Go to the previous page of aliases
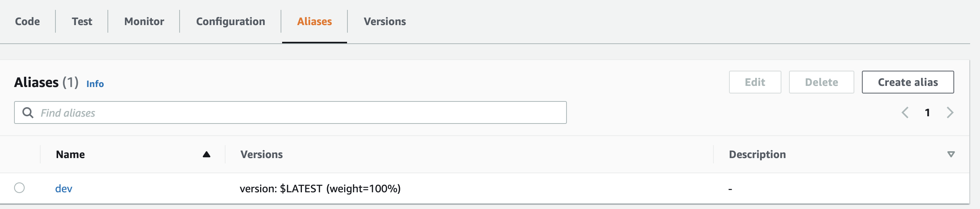 point(905,112)
